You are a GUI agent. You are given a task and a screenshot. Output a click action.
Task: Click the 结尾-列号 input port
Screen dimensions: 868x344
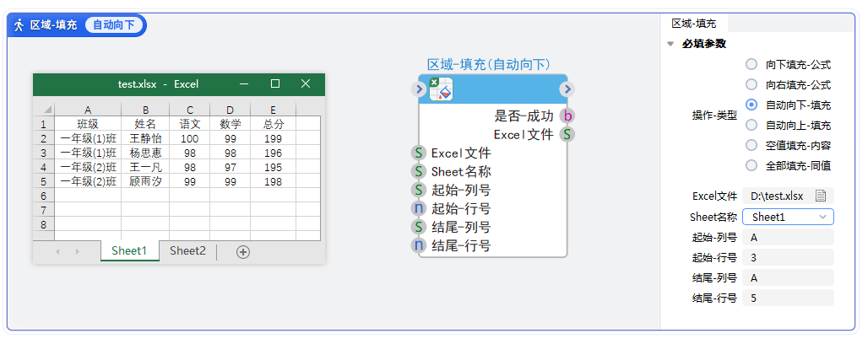(x=419, y=227)
